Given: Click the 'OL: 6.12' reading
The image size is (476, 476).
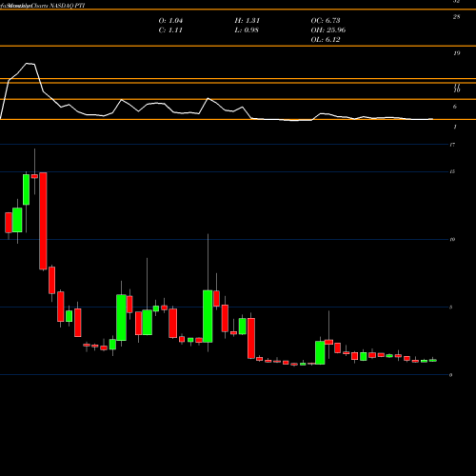Looking at the screenshot, I should (326, 40).
